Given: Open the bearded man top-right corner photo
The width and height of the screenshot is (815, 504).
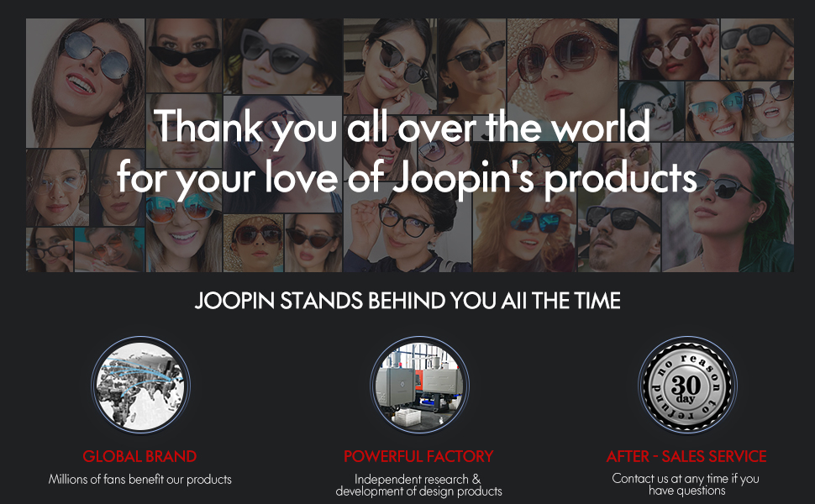Looking at the screenshot, I should click(x=757, y=49).
